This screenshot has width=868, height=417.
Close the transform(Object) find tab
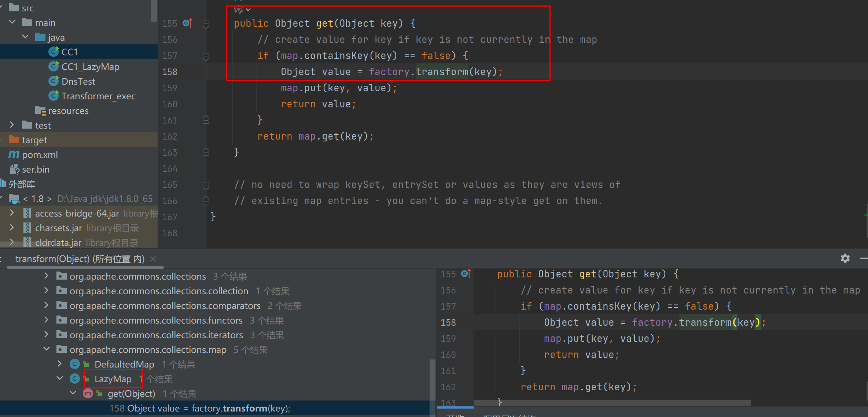(x=154, y=259)
